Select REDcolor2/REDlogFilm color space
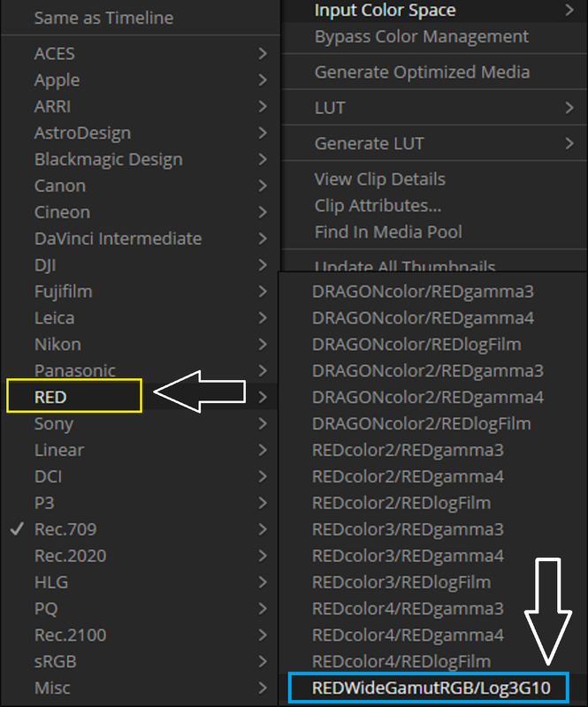Viewport: 588px width, 707px height. (x=432, y=503)
